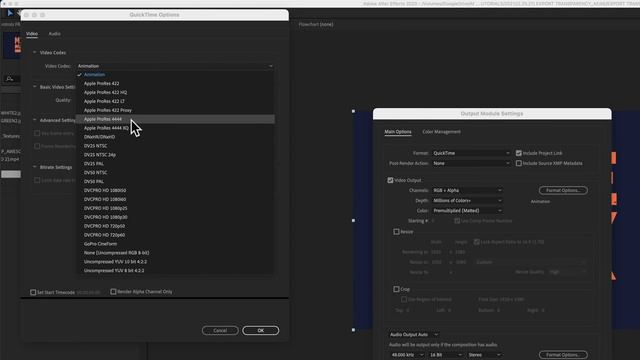Select the After Effects Selection tool arrow
Screen dimensions: 640x360
click(x=10, y=13)
